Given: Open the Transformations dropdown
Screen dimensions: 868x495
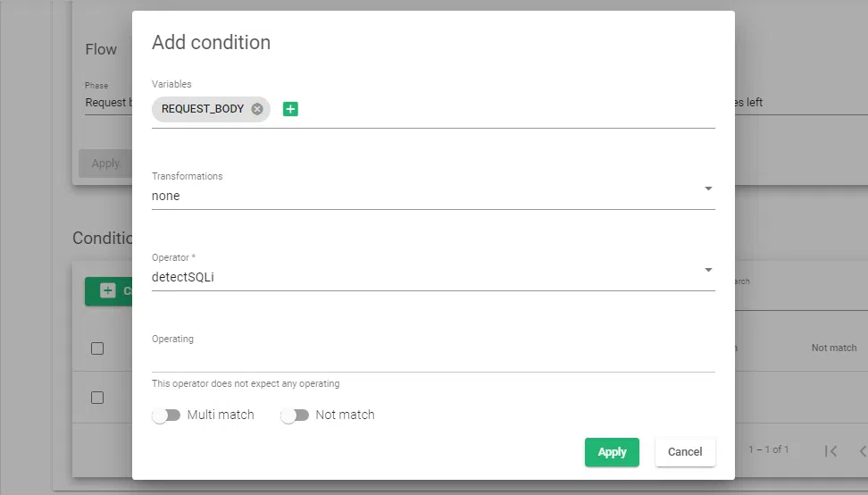Looking at the screenshot, I should (x=433, y=196).
